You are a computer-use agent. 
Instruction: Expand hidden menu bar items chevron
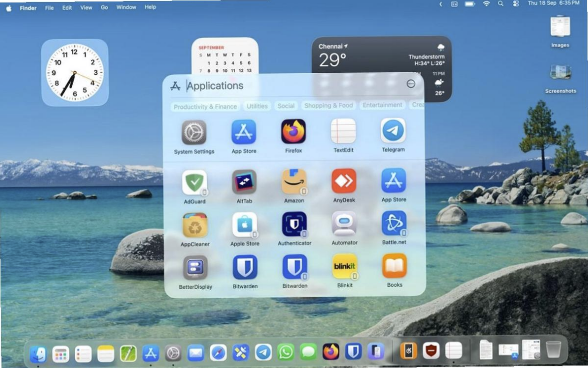(x=440, y=4)
